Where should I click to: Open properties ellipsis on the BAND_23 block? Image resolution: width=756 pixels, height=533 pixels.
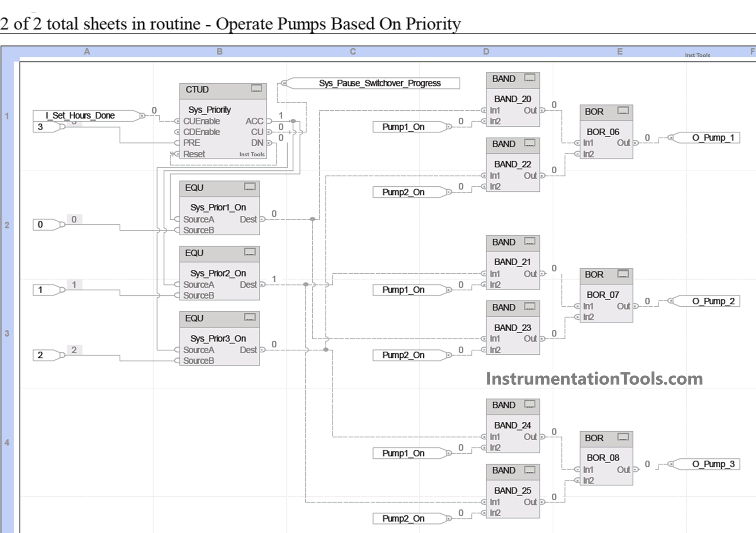[x=529, y=307]
